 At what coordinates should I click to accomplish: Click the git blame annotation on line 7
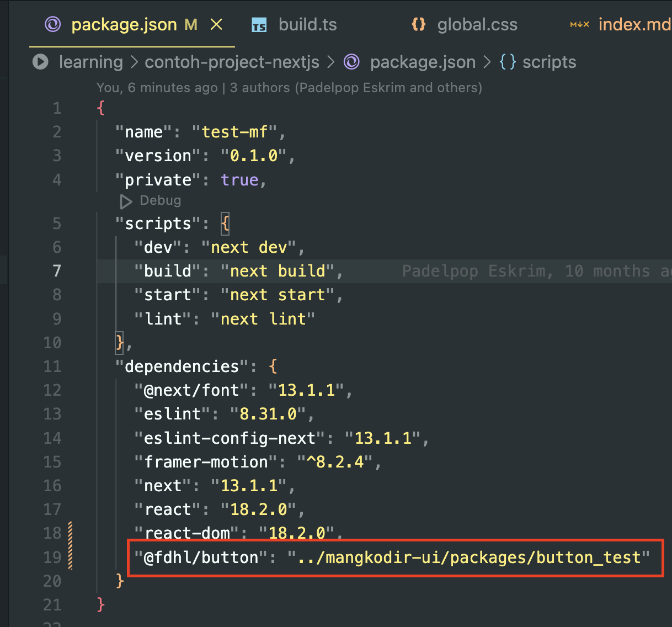point(536,271)
